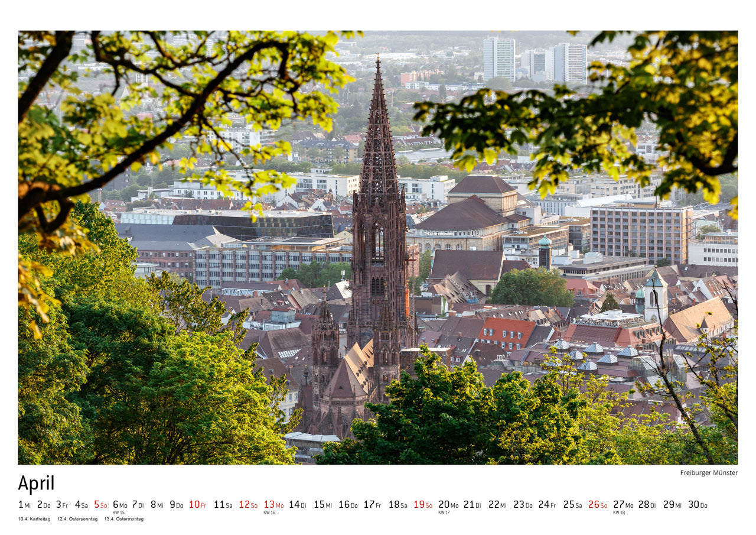Select Easter Monday date 13 Mo

click(x=273, y=505)
